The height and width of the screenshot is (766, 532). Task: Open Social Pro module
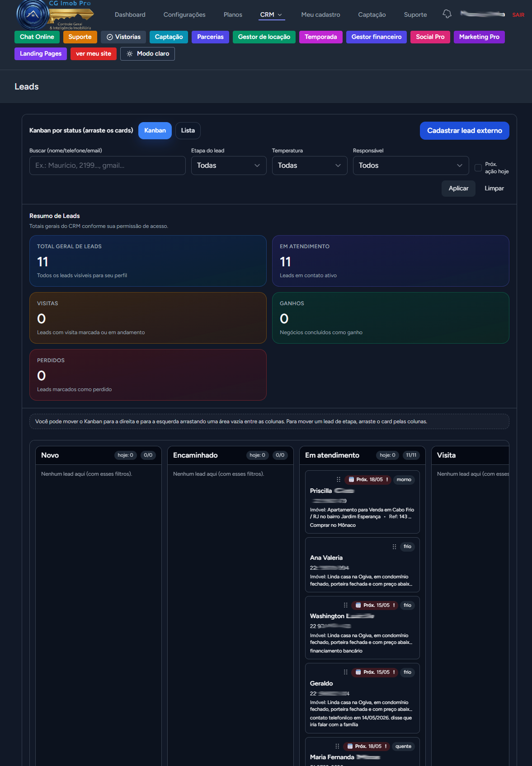(x=430, y=37)
